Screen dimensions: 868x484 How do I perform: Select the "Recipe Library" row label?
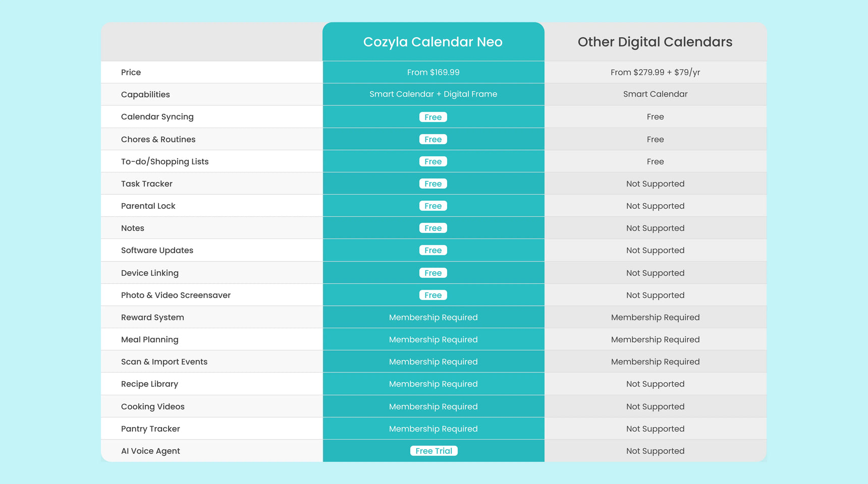point(149,384)
